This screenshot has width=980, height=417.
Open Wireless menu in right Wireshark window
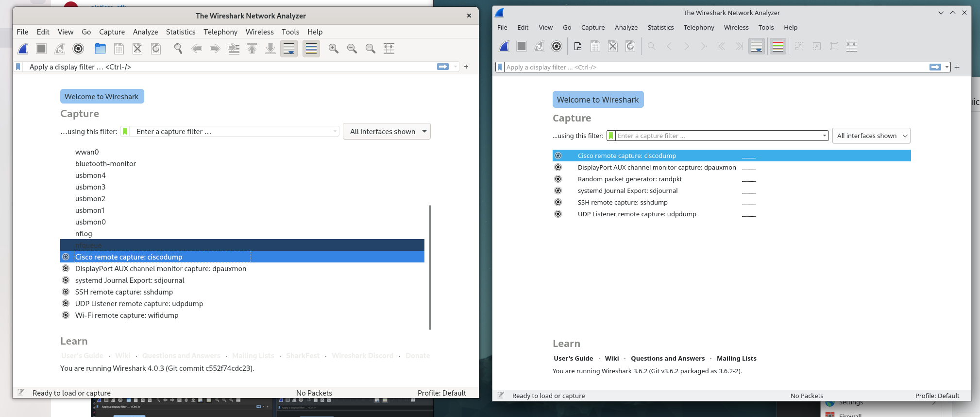coord(736,27)
